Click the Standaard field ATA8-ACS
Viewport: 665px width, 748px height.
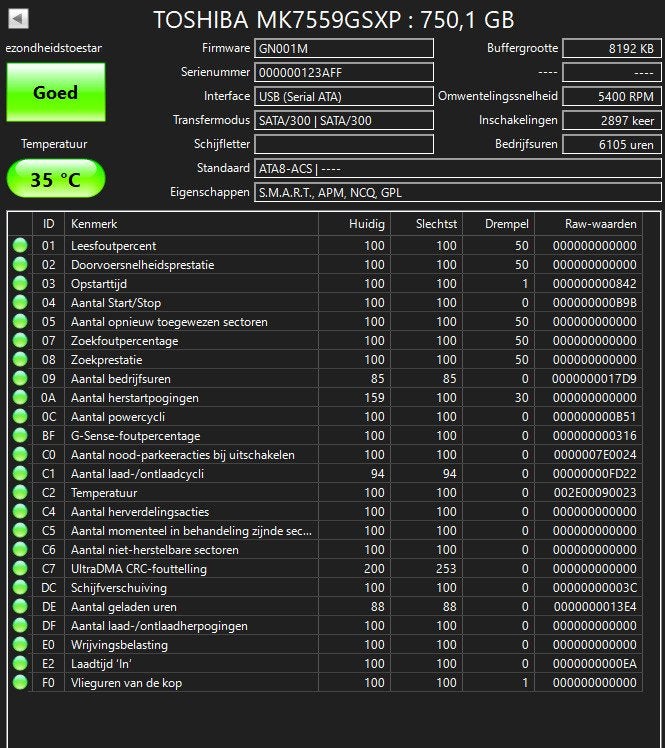click(458, 168)
